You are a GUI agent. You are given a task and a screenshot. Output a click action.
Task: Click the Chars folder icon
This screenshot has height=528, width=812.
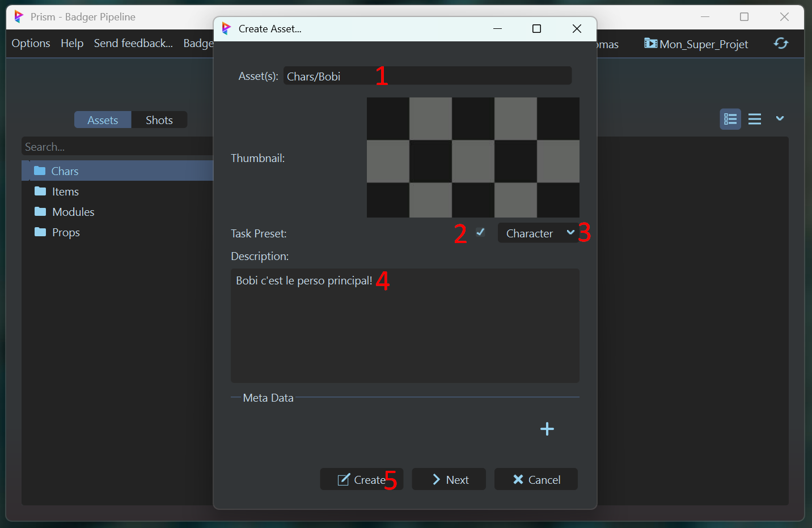40,171
